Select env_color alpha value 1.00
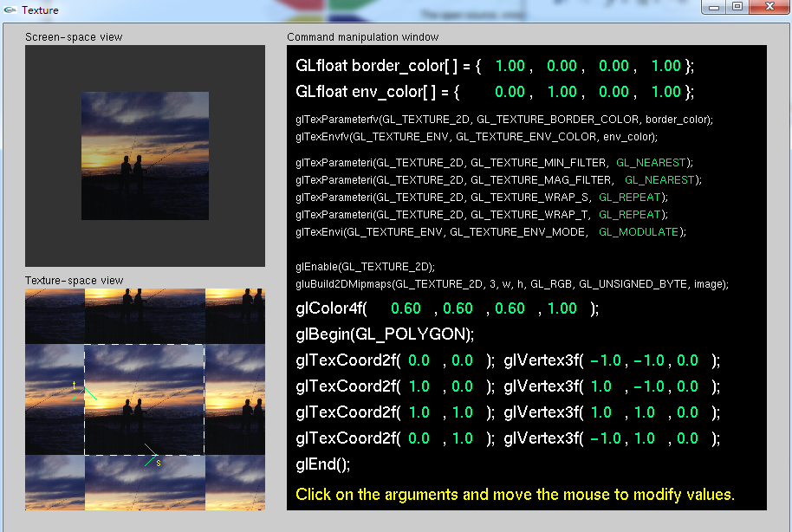 pos(665,92)
